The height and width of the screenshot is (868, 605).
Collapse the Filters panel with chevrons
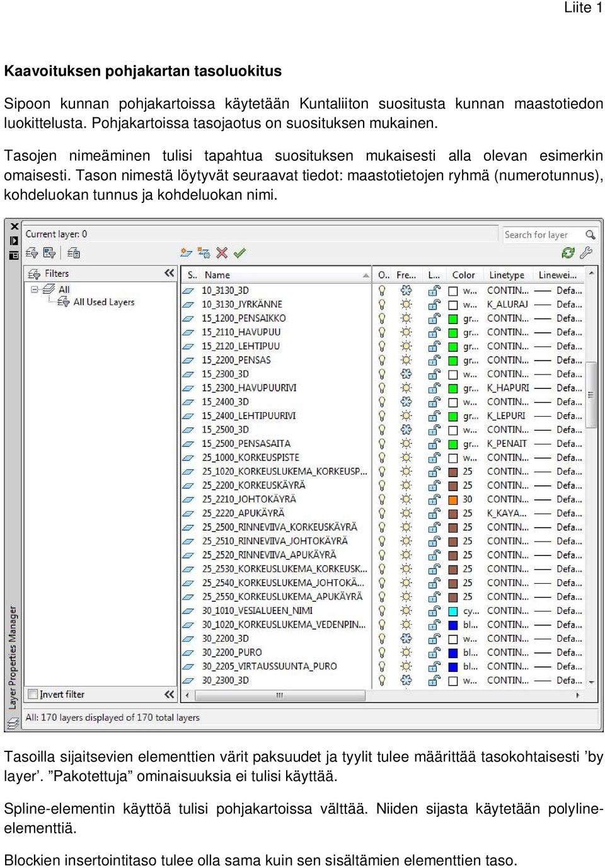[169, 273]
